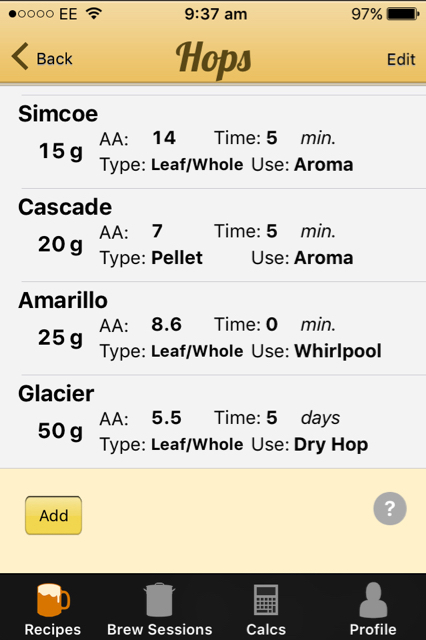Viewport: 426px width, 640px height.
Task: Tap the gray question mark help icon
Action: 390,509
